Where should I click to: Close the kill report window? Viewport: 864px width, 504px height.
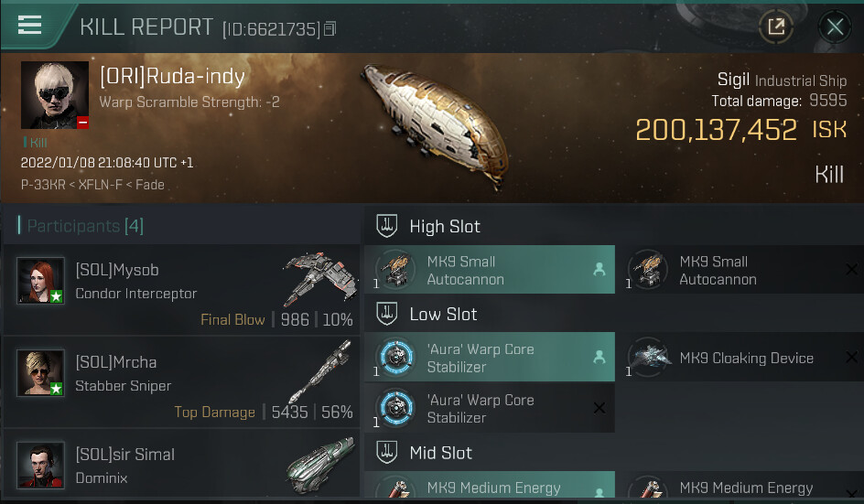tap(835, 27)
